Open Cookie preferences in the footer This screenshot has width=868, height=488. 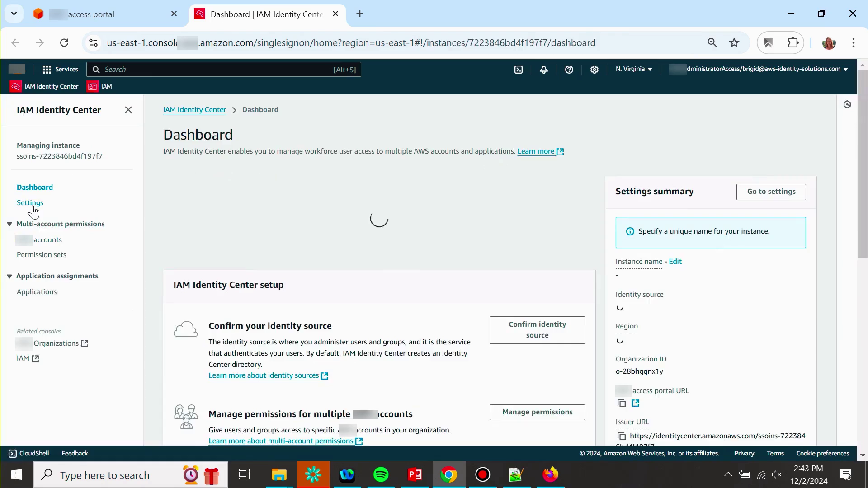(x=823, y=453)
